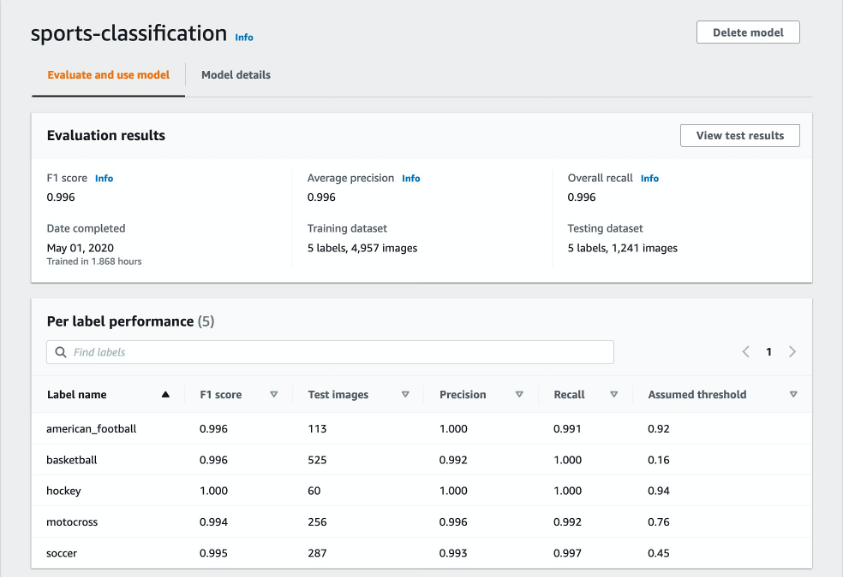Click inside the Find labels search field

click(300, 351)
